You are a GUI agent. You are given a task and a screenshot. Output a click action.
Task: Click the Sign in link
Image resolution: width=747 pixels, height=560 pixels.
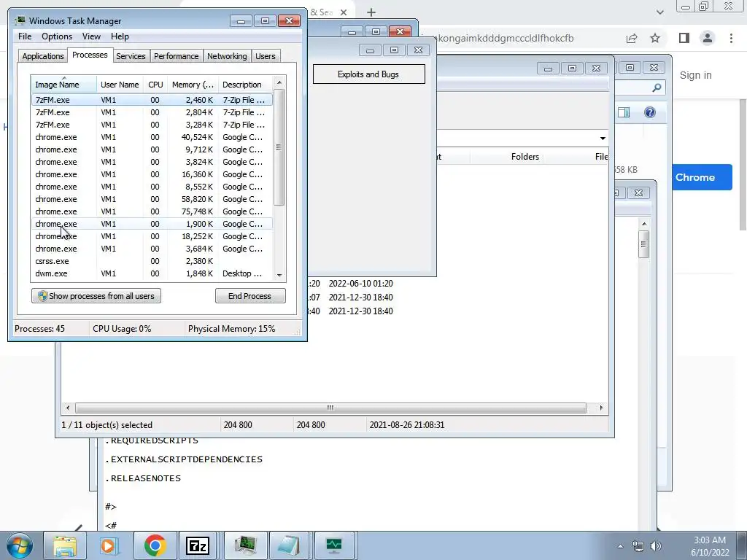(x=695, y=75)
